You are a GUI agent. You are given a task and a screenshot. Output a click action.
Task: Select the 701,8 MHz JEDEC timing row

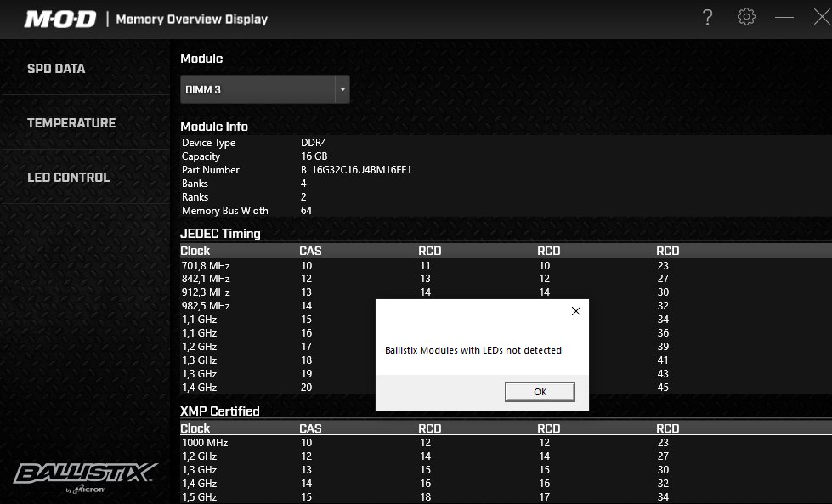coord(206,265)
